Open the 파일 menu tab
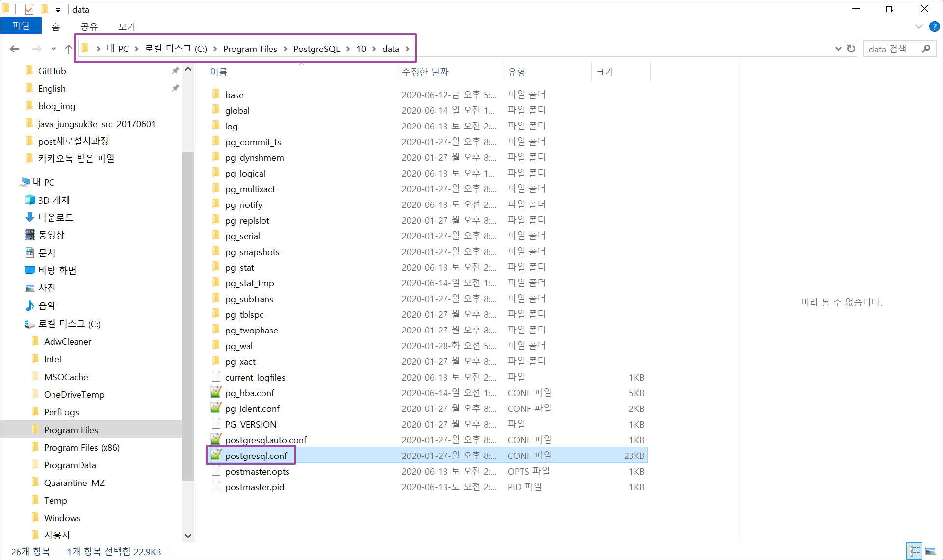This screenshot has width=943, height=560. click(21, 25)
